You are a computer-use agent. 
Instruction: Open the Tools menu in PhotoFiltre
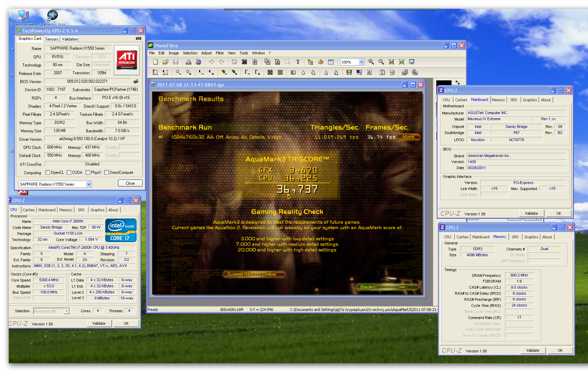click(244, 53)
